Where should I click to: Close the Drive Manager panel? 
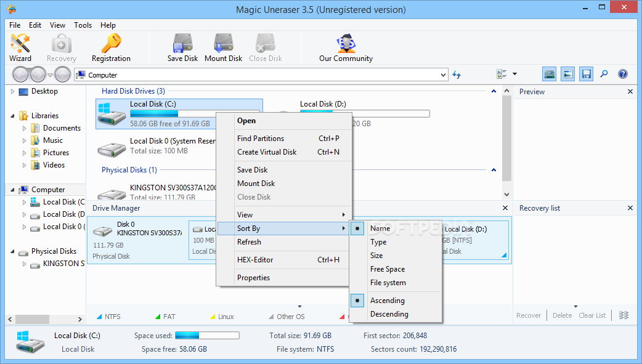tap(505, 208)
